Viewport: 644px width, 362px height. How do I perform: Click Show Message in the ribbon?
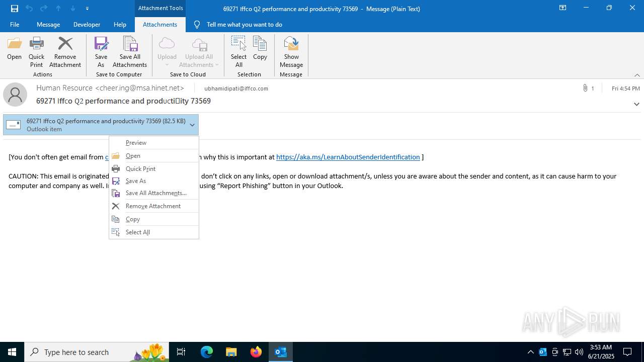pyautogui.click(x=291, y=52)
